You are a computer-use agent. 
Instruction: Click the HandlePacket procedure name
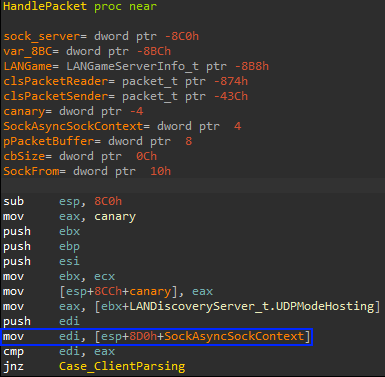45,6
